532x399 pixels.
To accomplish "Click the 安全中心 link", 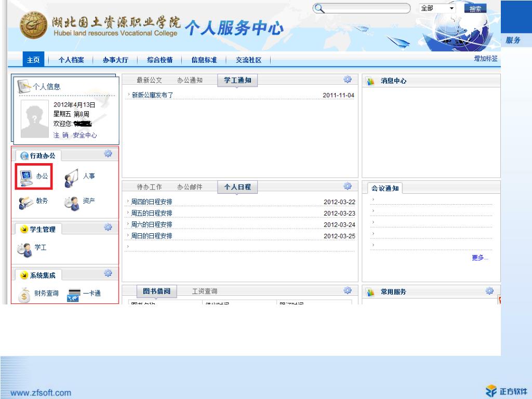I will [85, 135].
